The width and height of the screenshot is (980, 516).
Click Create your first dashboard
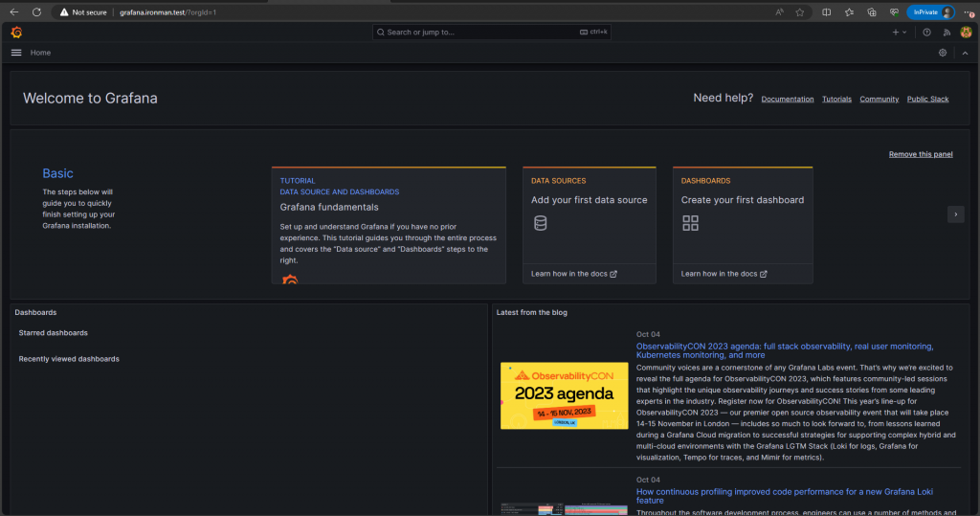(743, 200)
